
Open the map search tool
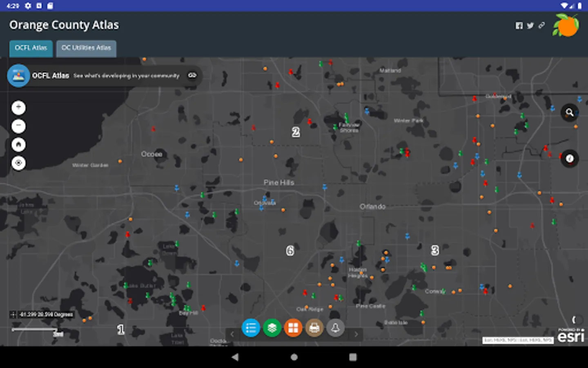coord(570,112)
